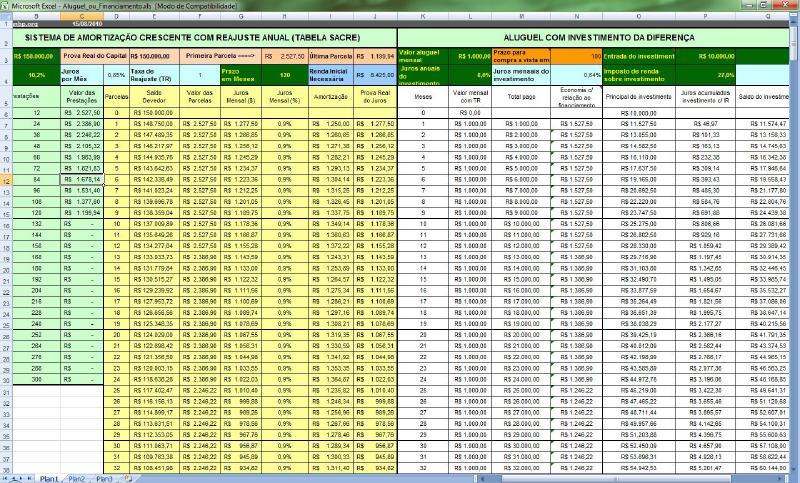
Task: Click the 'Valor das Parcelas' column heading
Action: point(199,96)
